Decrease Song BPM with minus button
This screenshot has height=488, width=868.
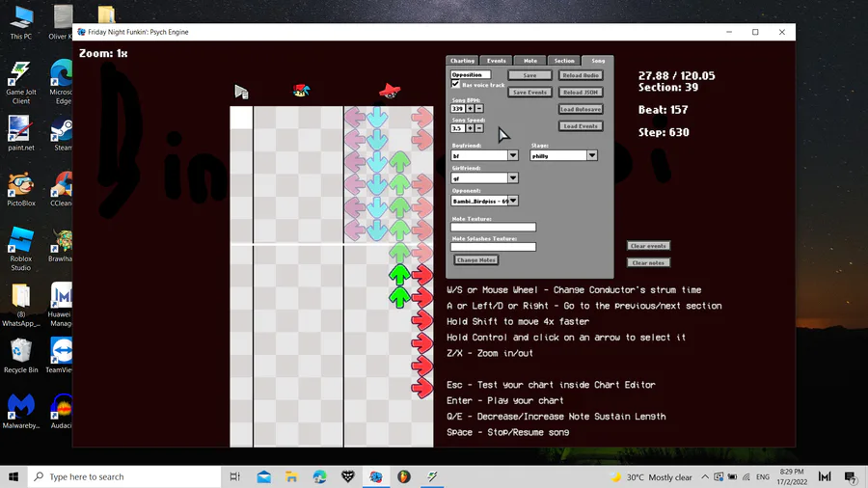(x=479, y=108)
